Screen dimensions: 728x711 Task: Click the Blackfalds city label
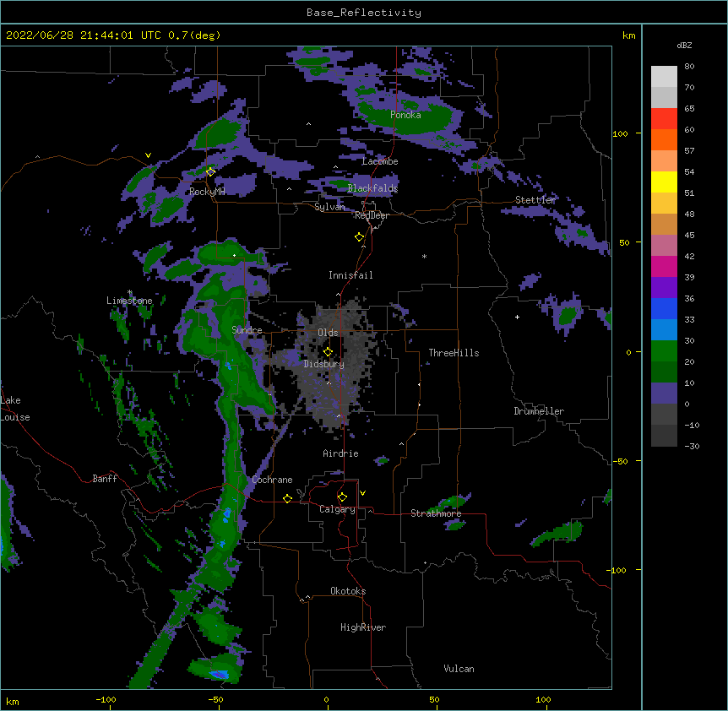coord(372,188)
